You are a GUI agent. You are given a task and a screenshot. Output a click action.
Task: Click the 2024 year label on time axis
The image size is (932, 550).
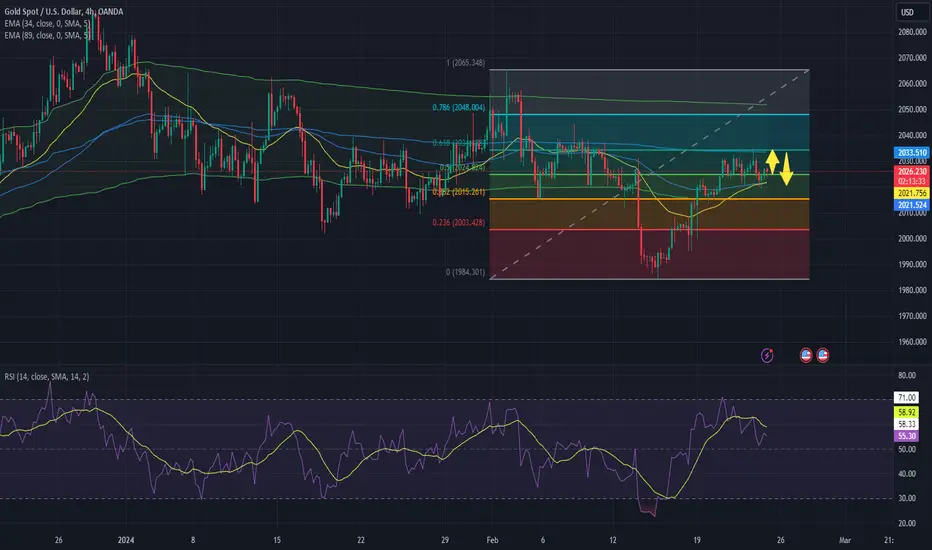point(126,540)
